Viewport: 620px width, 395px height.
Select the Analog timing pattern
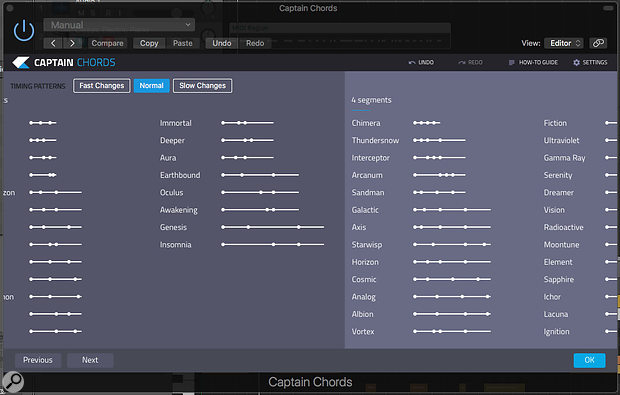[363, 297]
